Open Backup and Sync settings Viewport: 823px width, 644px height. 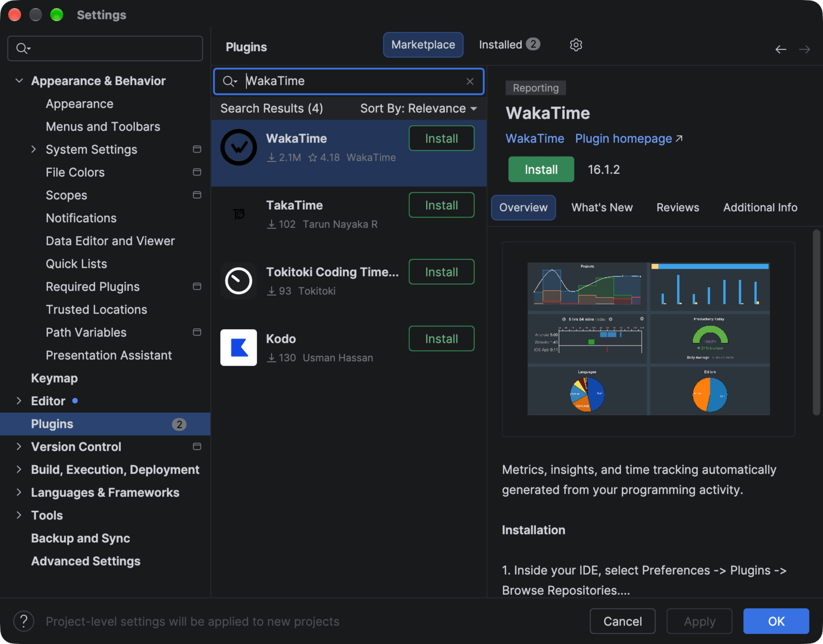point(81,538)
